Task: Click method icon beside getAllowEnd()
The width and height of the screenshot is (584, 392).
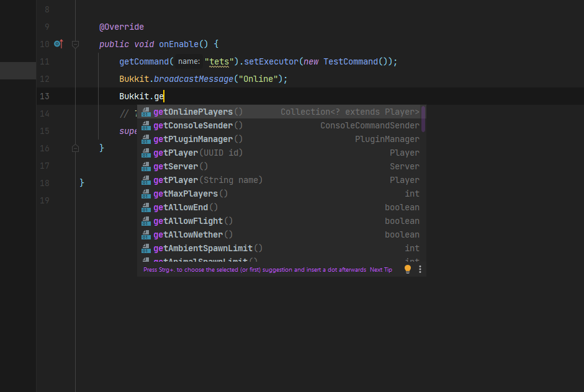Action: (x=146, y=207)
